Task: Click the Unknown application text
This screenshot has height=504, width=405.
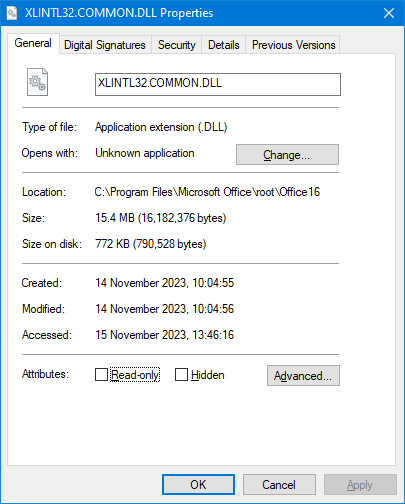Action: point(145,153)
